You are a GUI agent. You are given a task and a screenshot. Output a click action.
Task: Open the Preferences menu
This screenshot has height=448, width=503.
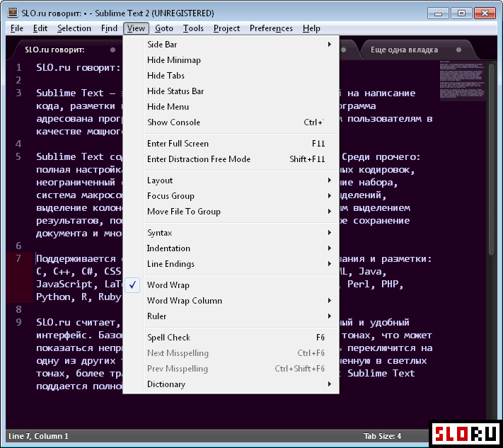point(271,28)
